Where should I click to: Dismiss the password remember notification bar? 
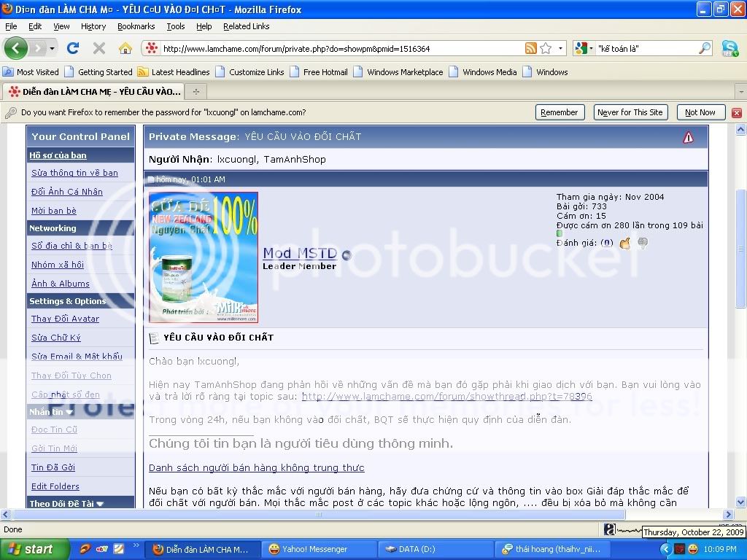coord(736,112)
